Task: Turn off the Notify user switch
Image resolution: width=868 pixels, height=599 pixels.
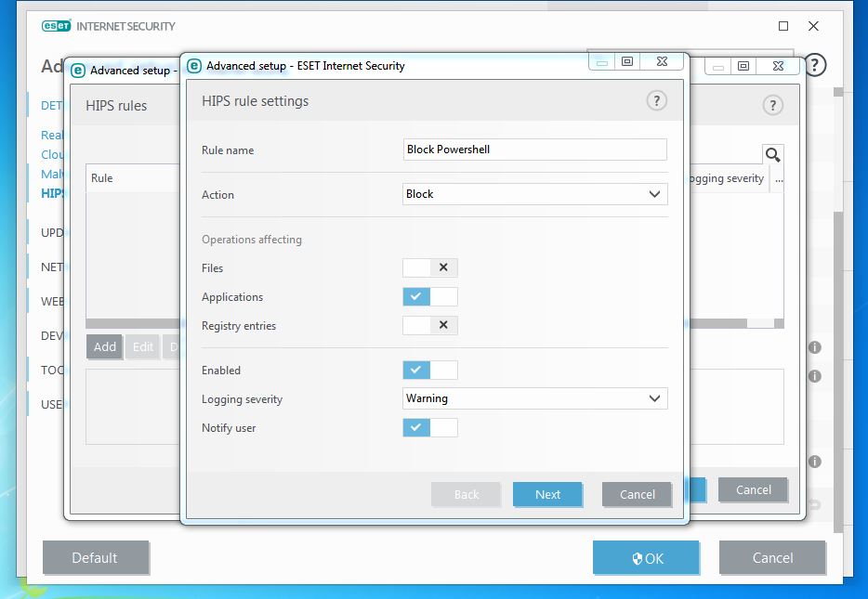Action: point(430,427)
